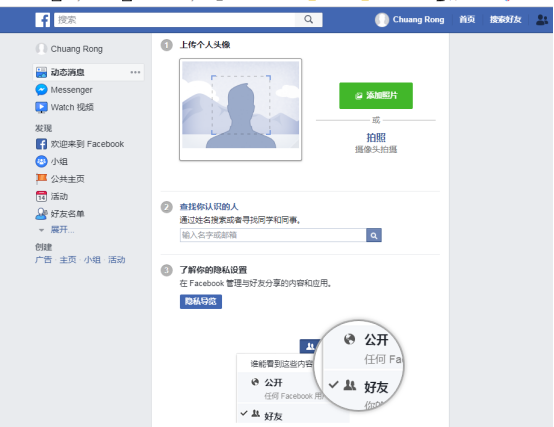Click the profile picture placeholder thumbnail
554x427 pixels.
coord(240,109)
